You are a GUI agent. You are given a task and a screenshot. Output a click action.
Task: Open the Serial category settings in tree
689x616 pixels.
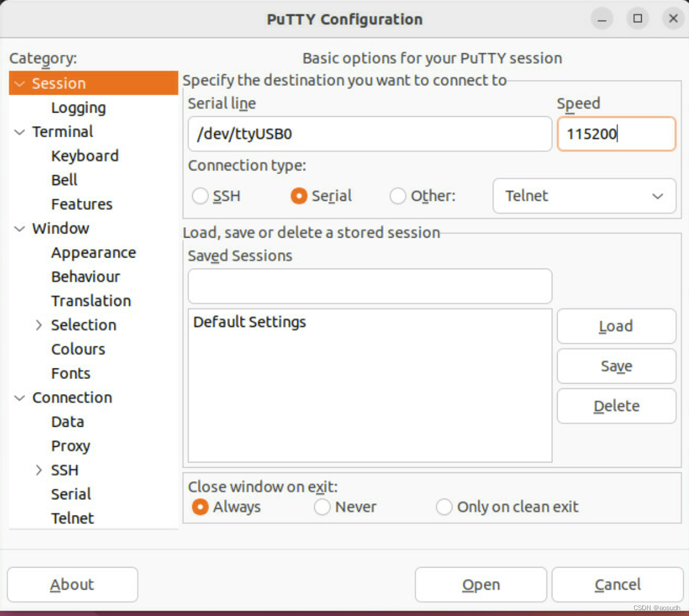71,495
